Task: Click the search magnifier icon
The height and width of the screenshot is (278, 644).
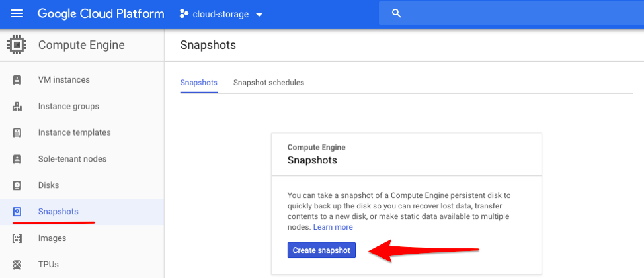Action: (397, 14)
